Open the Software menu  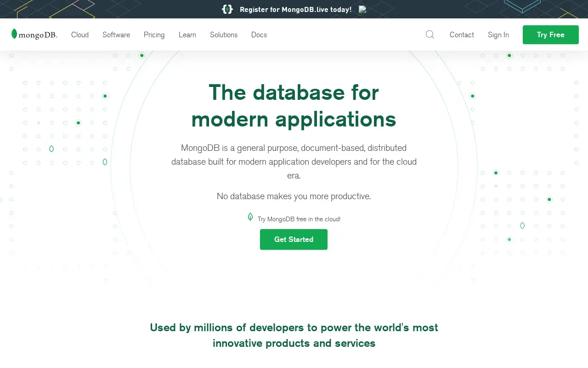[x=116, y=34]
